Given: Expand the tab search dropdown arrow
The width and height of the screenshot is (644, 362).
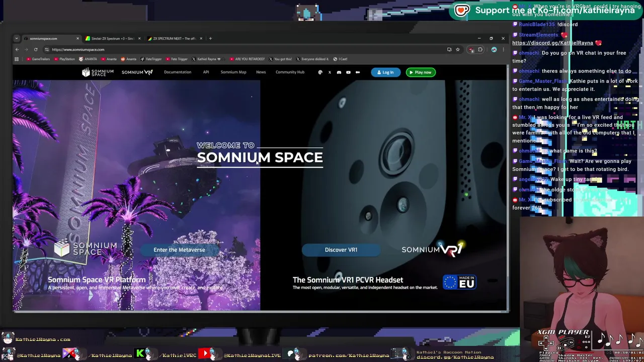Looking at the screenshot, I should [x=17, y=38].
